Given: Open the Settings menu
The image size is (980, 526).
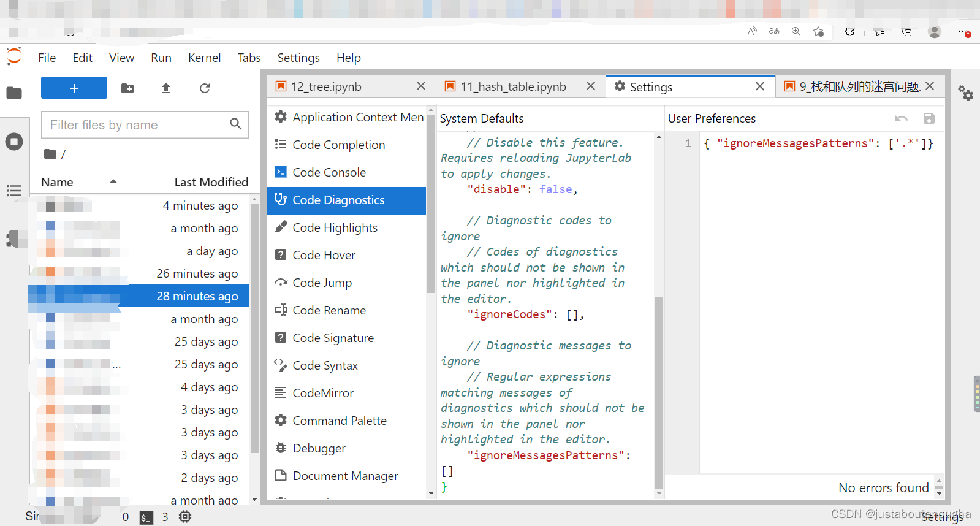Looking at the screenshot, I should (298, 58).
